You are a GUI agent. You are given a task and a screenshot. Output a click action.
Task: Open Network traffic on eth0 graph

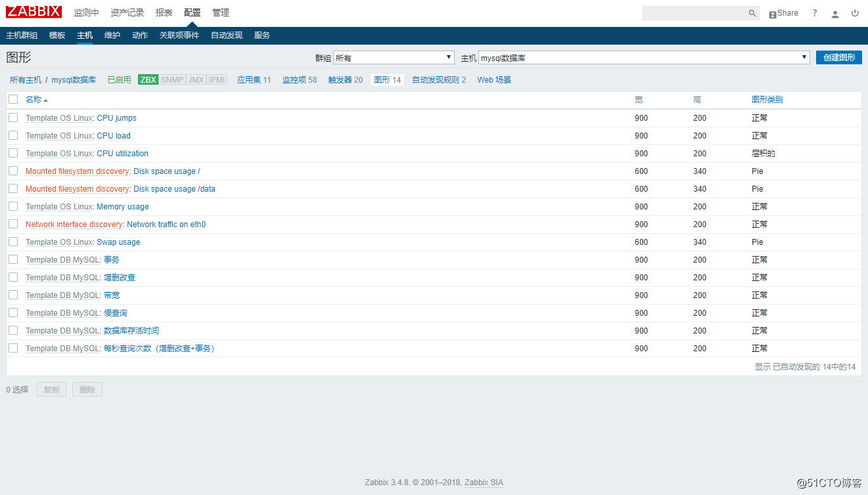(x=166, y=225)
